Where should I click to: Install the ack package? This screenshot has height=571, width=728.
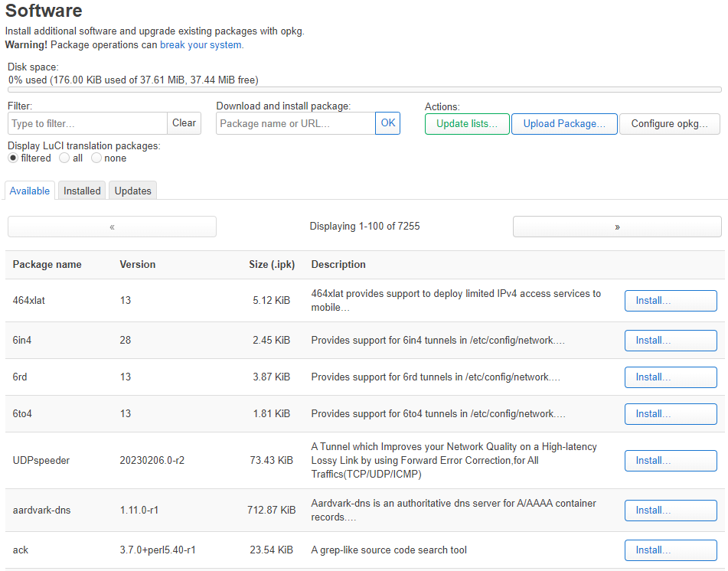[671, 550]
